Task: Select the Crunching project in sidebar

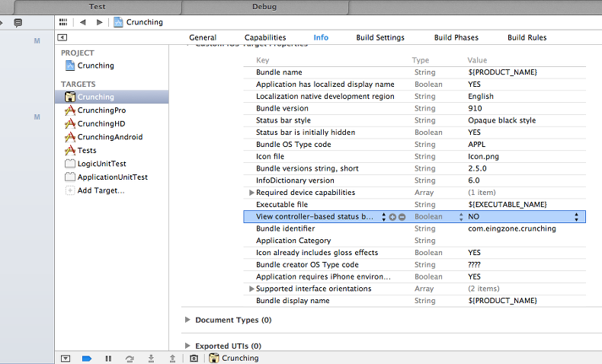Action: [x=95, y=65]
